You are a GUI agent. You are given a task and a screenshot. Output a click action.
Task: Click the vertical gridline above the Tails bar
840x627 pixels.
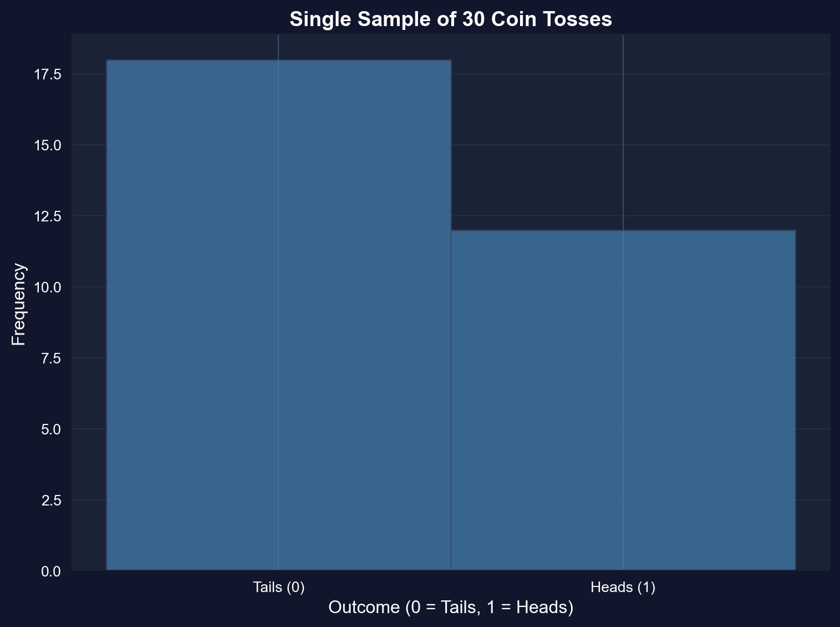tap(278, 47)
